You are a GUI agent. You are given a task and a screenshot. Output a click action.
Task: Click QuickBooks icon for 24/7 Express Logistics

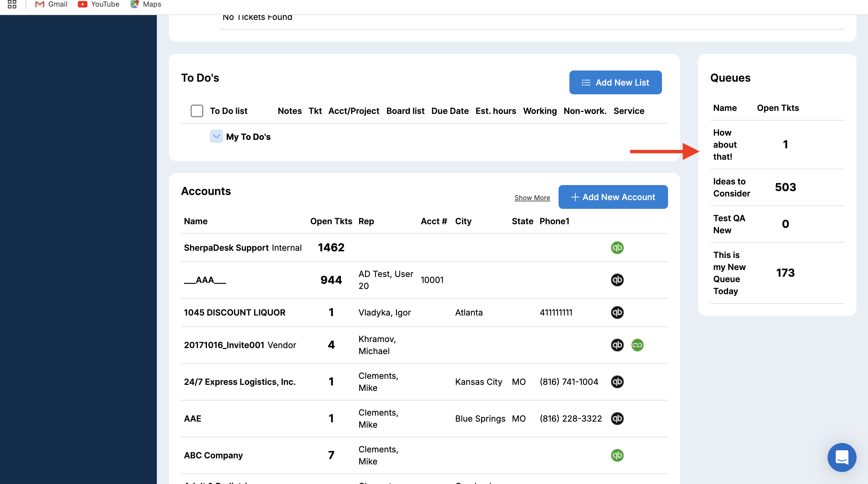click(x=617, y=382)
